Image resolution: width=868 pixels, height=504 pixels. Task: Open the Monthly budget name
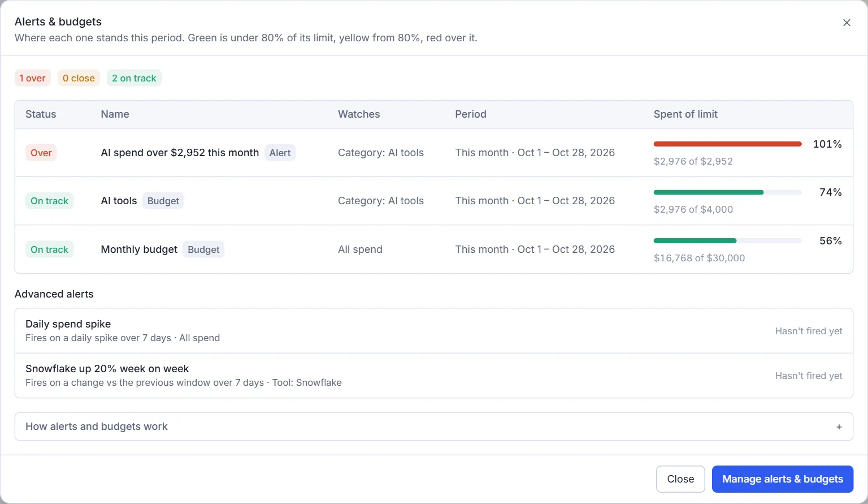[x=139, y=249]
